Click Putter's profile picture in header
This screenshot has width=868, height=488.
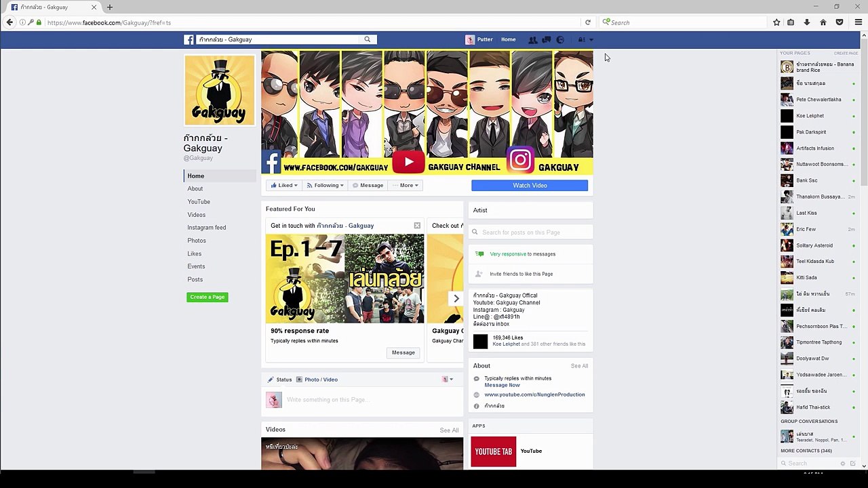[x=470, y=40]
